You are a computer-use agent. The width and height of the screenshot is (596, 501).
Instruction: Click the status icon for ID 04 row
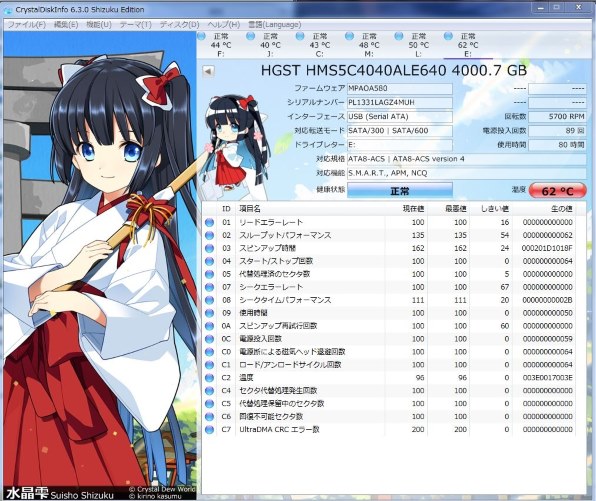(209, 261)
